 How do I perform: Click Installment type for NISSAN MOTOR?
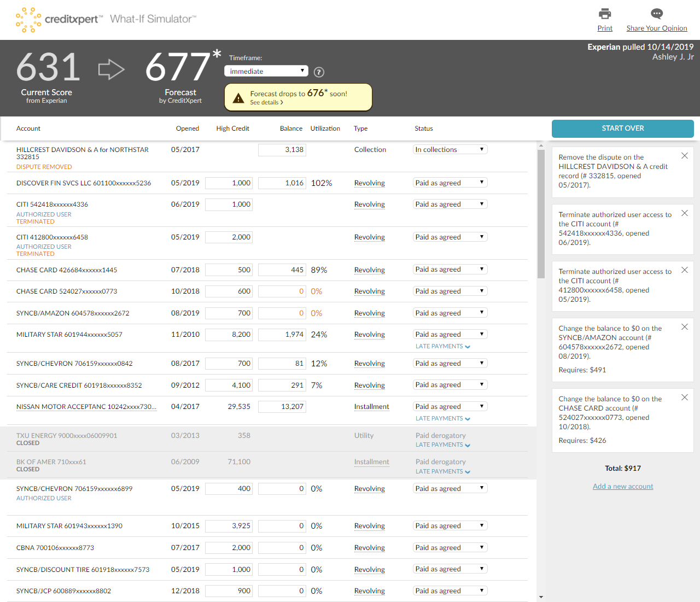(x=372, y=407)
